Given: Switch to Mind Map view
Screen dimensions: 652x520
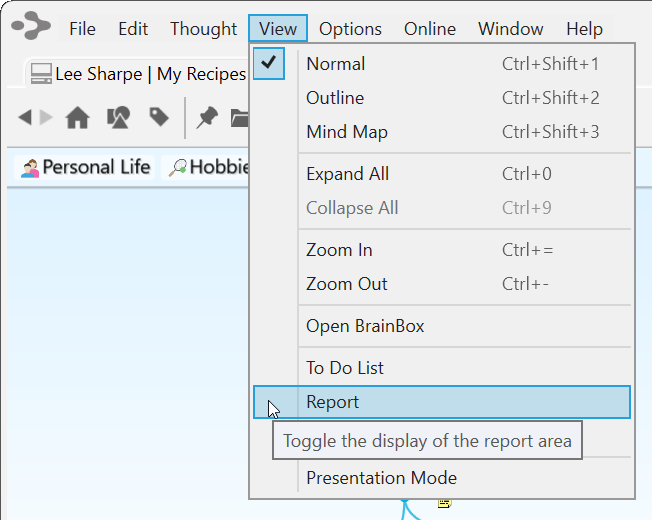Looking at the screenshot, I should tap(346, 132).
